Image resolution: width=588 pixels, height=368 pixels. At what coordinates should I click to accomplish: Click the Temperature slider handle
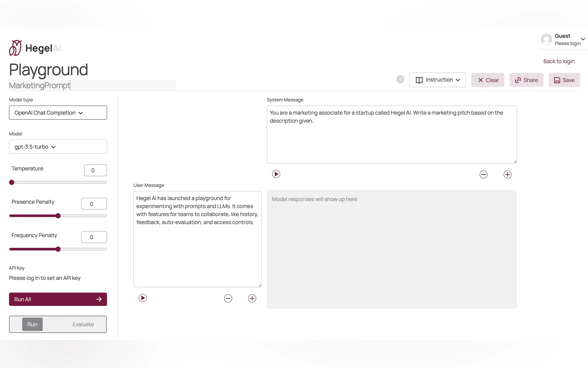click(x=12, y=183)
